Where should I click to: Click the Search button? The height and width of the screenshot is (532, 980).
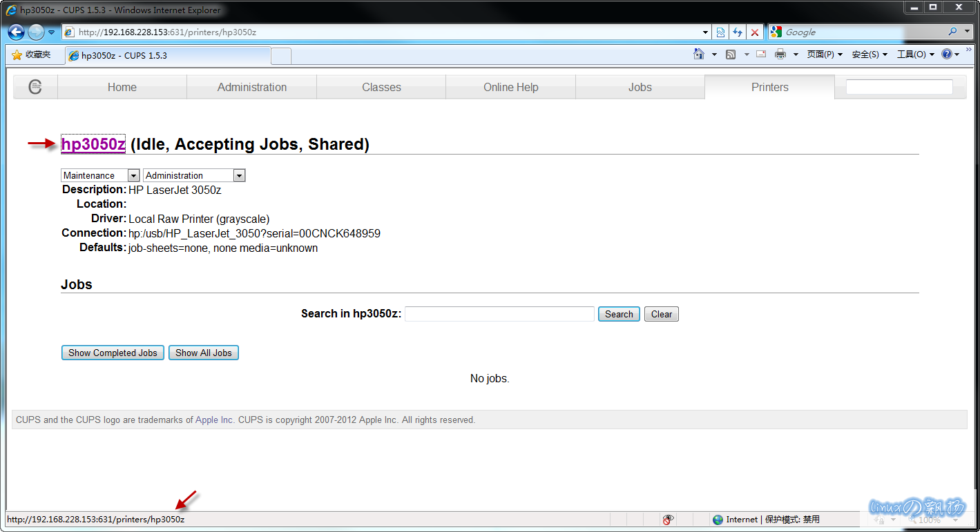pyautogui.click(x=619, y=314)
